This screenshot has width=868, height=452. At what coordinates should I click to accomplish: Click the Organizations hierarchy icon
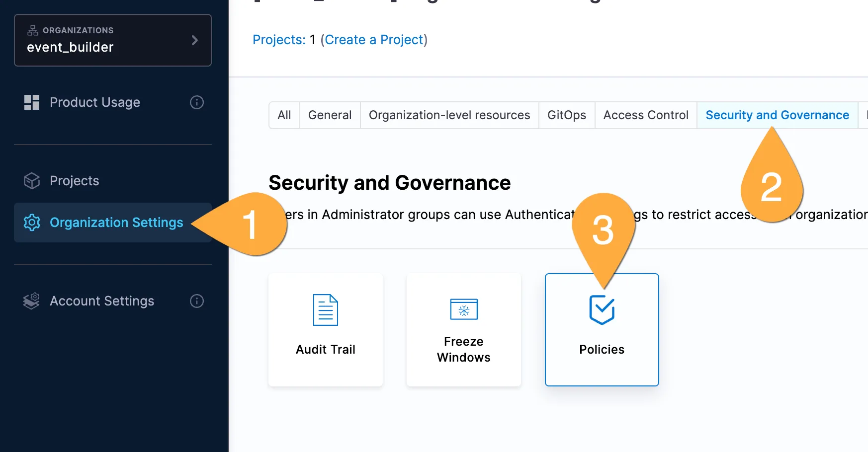coord(33,30)
